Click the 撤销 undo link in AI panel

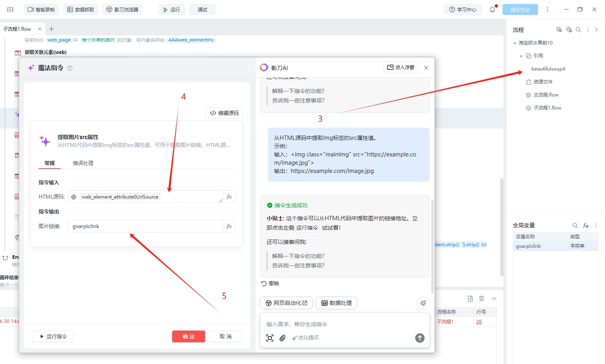[x=270, y=284]
